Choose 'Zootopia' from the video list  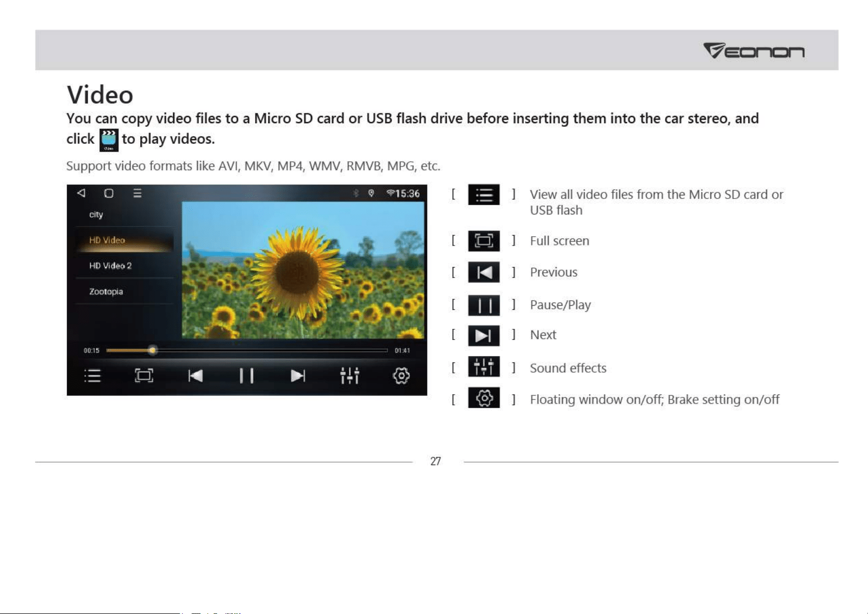point(125,291)
